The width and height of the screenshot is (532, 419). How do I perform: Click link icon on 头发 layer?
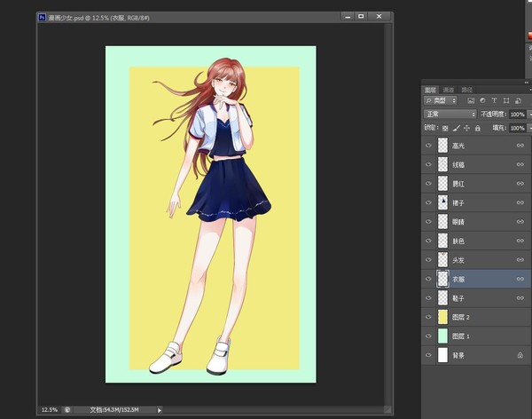[520, 259]
